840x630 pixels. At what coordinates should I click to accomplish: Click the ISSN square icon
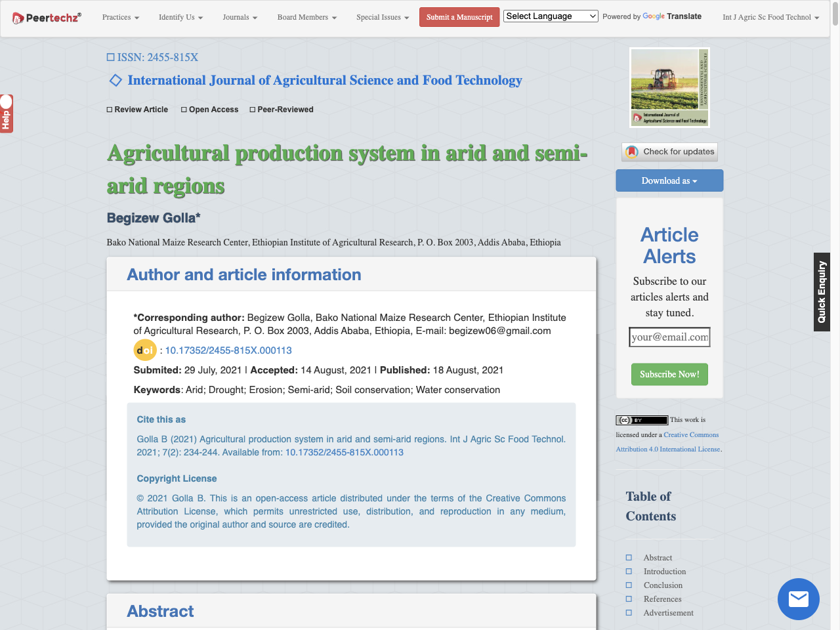coord(110,57)
